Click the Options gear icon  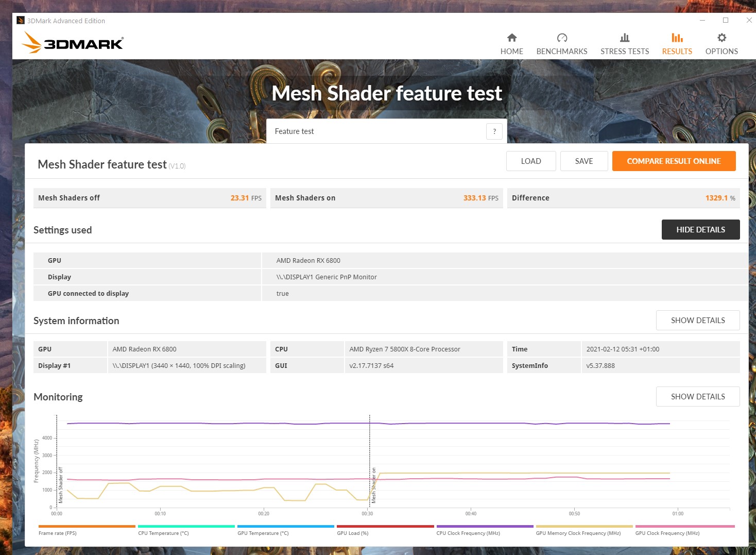coord(721,38)
